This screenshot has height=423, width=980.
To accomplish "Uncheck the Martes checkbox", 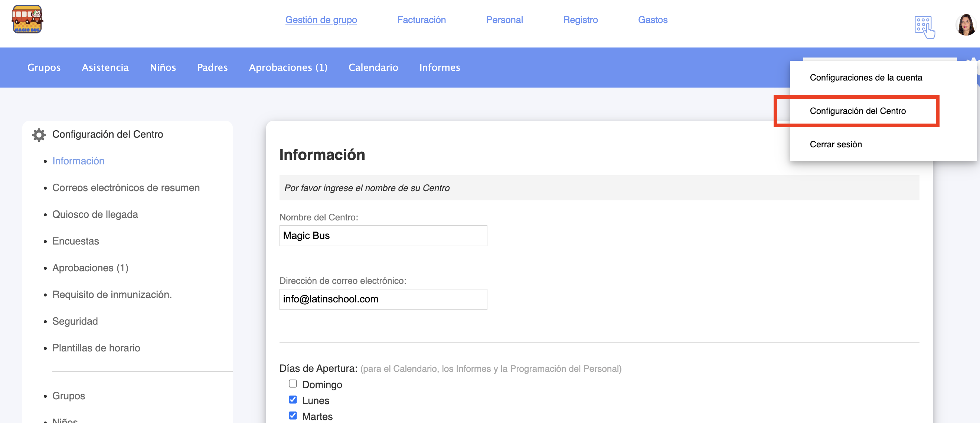I will point(293,415).
